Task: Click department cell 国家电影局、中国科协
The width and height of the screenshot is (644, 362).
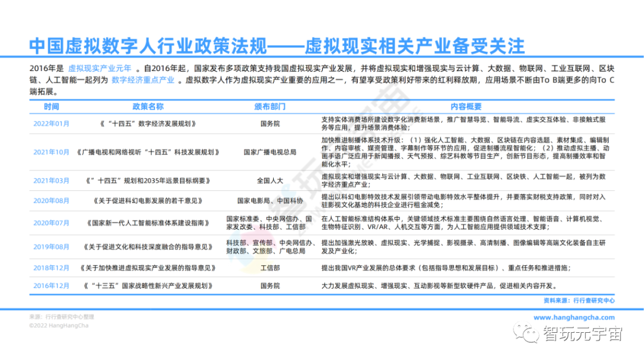Action: click(x=270, y=201)
